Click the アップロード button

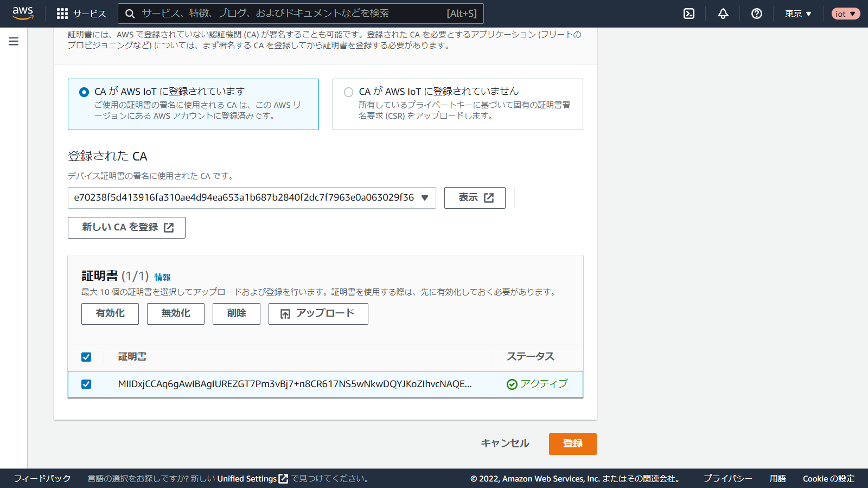318,314
